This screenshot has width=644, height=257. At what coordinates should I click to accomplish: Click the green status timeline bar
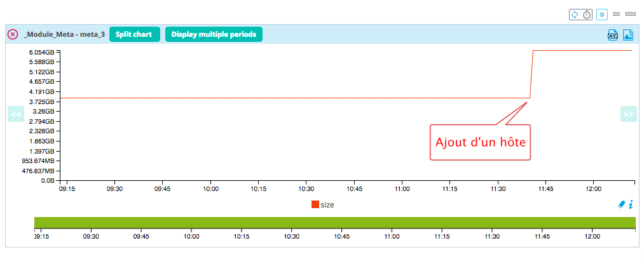coord(334,223)
